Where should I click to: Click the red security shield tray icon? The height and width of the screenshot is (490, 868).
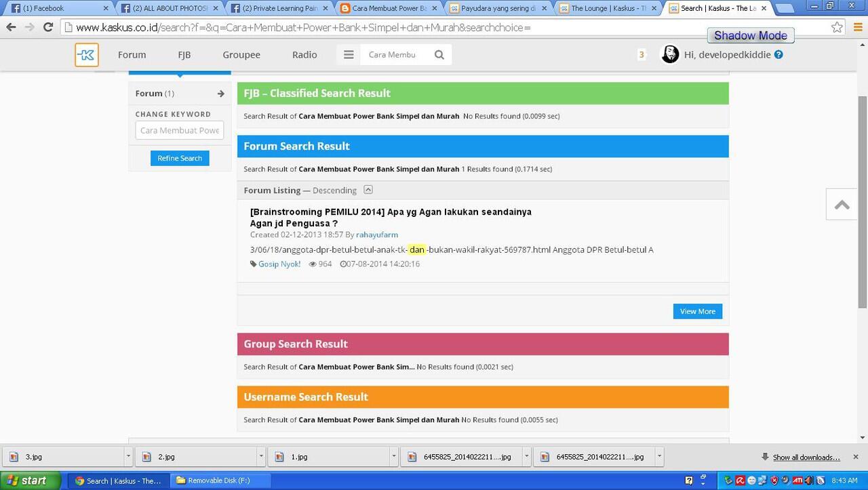[x=774, y=481]
